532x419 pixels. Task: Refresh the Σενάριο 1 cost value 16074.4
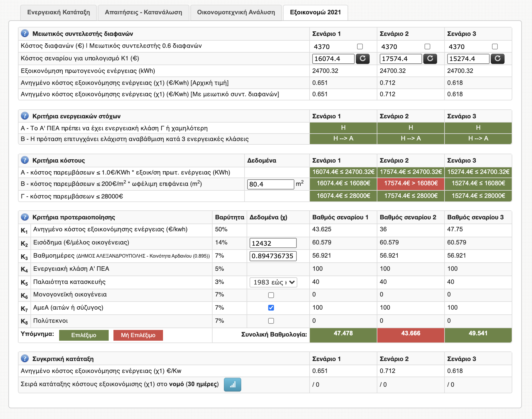pyautogui.click(x=362, y=59)
